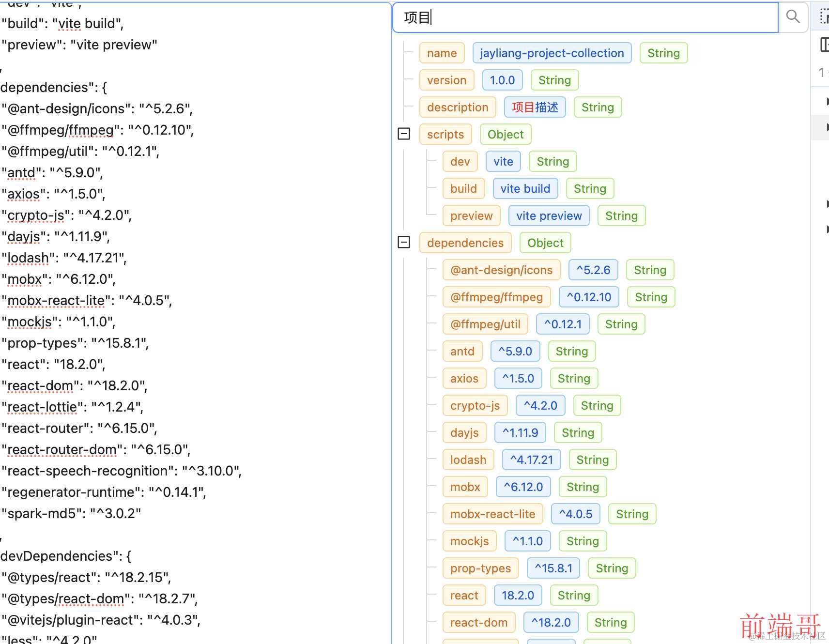829x644 pixels.
Task: Click the vite preview value tag
Action: (x=549, y=215)
